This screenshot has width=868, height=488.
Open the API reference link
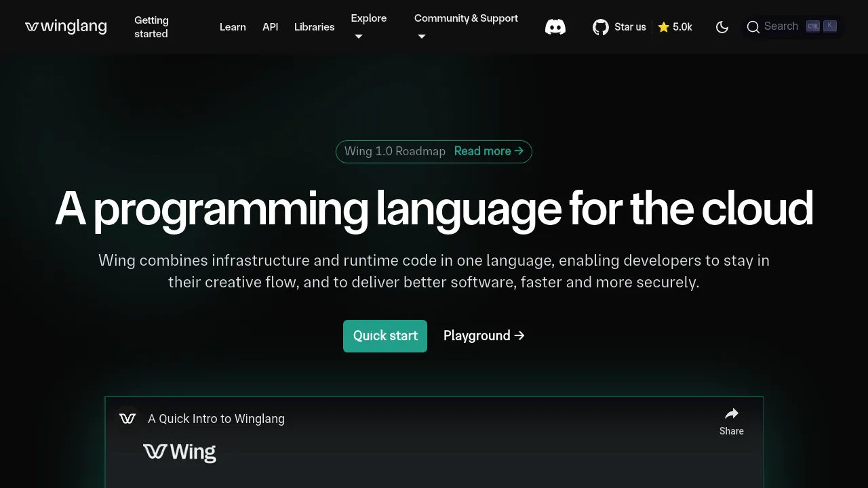pyautogui.click(x=271, y=27)
